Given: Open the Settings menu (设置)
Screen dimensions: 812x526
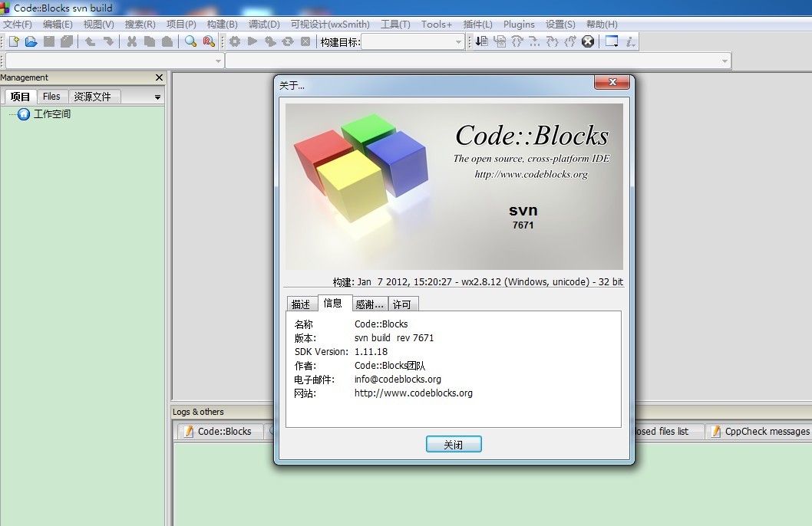Looking at the screenshot, I should pyautogui.click(x=560, y=25).
